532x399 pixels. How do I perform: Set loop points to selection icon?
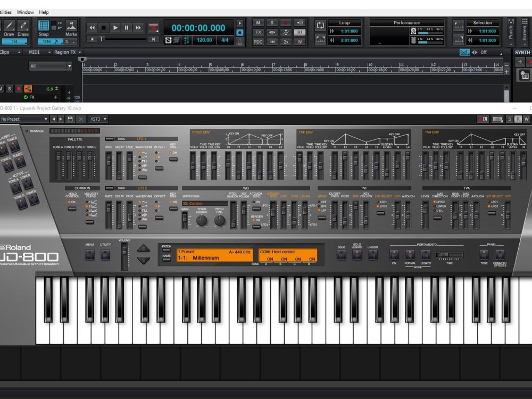pyautogui.click(x=320, y=39)
